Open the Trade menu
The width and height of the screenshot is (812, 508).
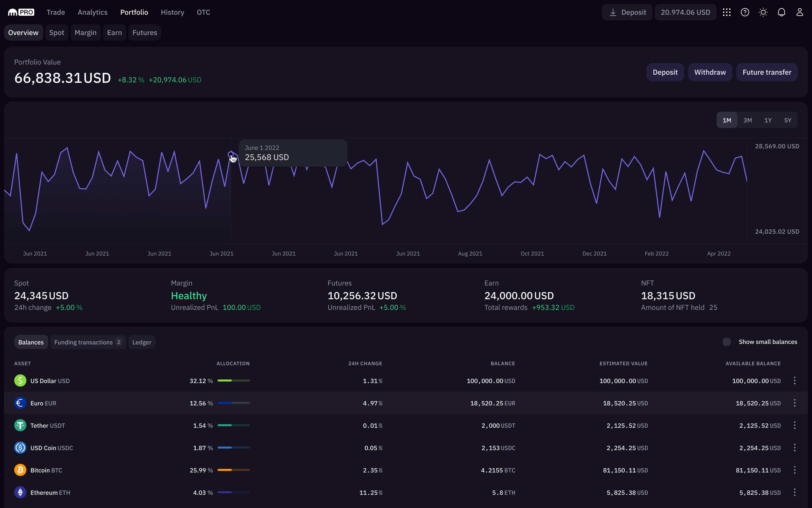coord(56,12)
